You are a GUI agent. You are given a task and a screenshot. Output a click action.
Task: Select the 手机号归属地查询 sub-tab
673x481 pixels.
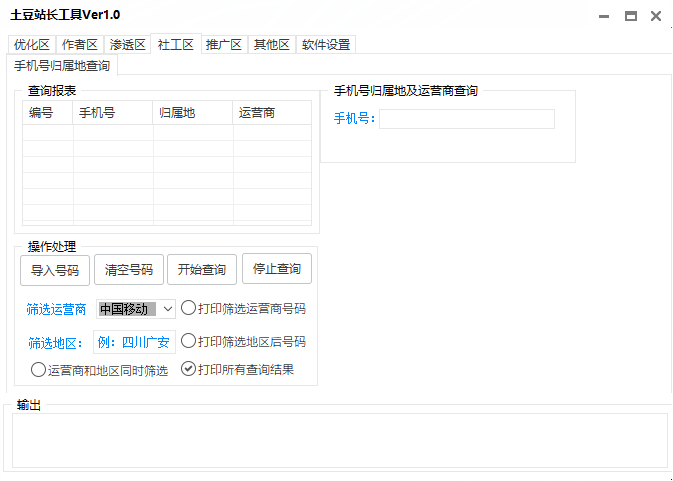click(x=62, y=66)
